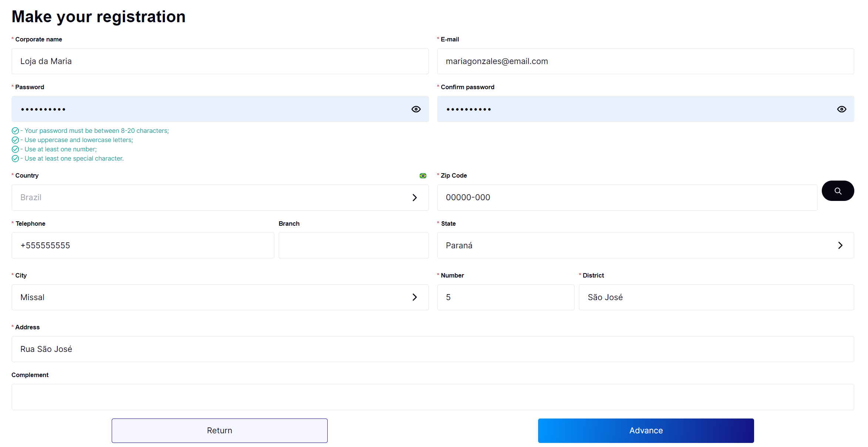The image size is (868, 447).
Task: Click the empty Branch input field
Action: (354, 245)
